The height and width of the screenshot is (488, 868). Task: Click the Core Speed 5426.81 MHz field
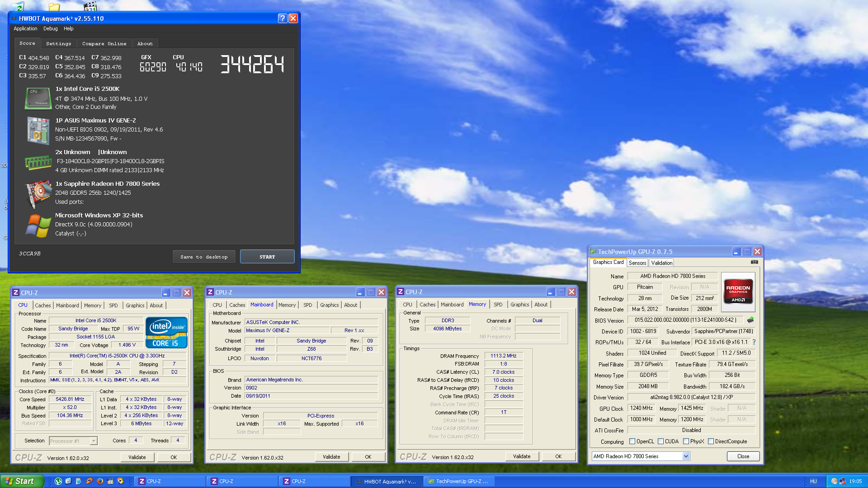pyautogui.click(x=70, y=399)
